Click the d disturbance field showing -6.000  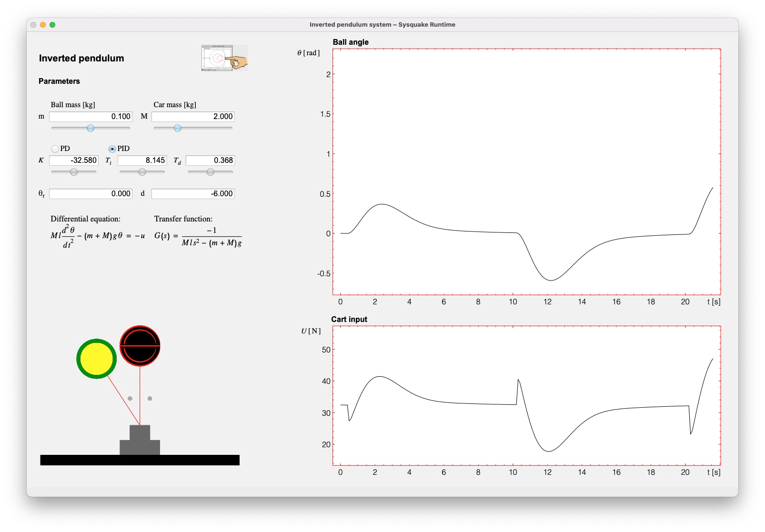[x=192, y=193]
